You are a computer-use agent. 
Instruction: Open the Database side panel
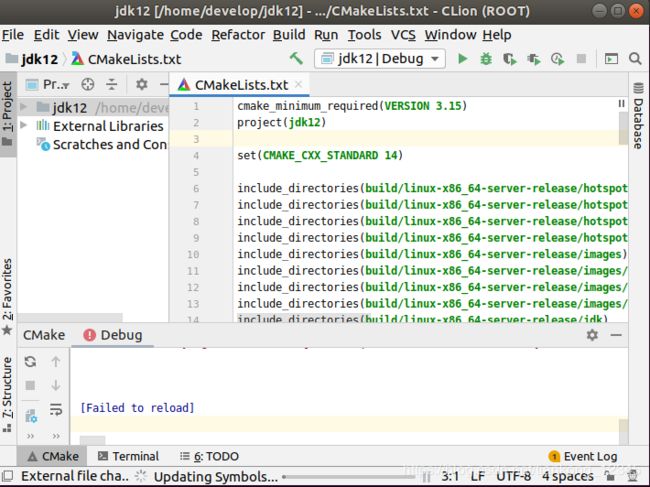pos(638,116)
